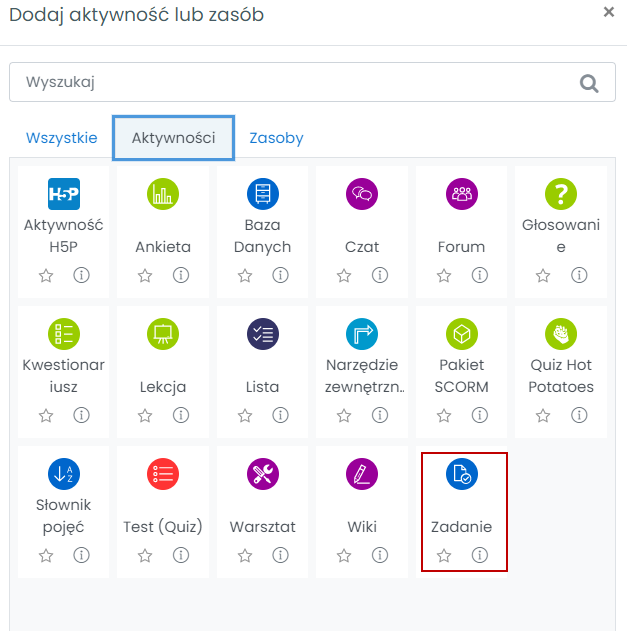This screenshot has width=627, height=631.
Task: Show info about the Lista activity
Action: 281,415
